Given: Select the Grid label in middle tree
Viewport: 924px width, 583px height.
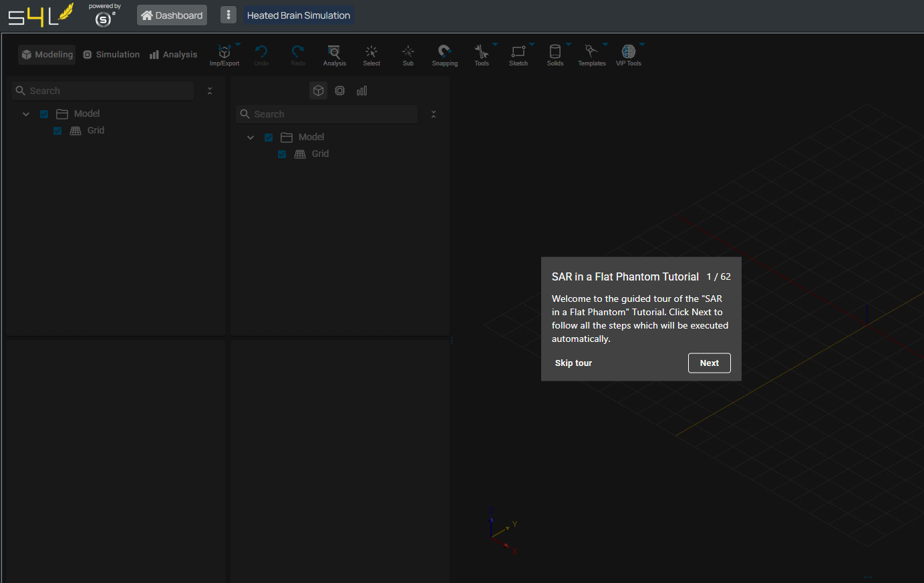Looking at the screenshot, I should point(320,154).
